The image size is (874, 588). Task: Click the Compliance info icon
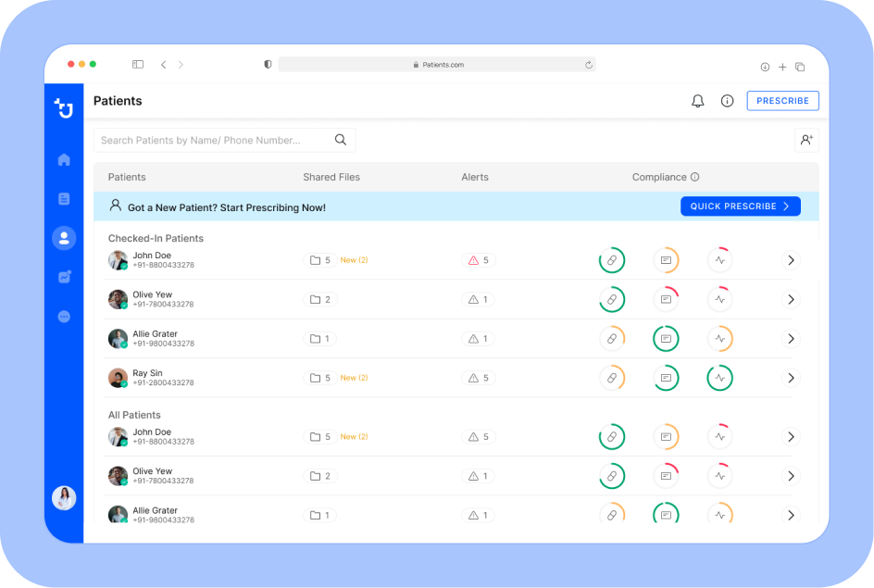click(x=694, y=177)
